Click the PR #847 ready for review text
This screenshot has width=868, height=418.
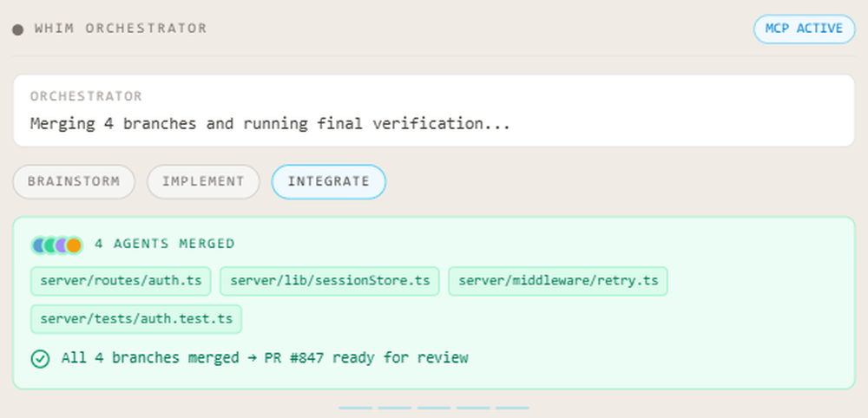click(x=366, y=358)
